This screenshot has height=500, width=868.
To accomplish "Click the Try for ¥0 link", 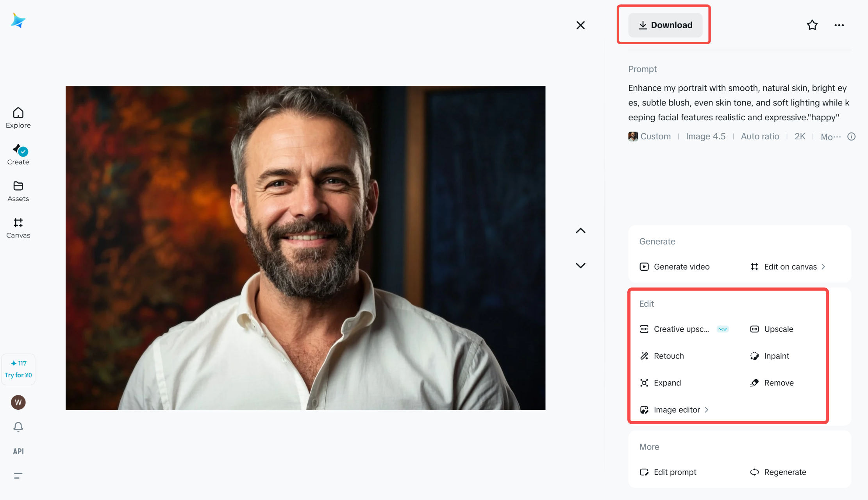I will click(18, 375).
